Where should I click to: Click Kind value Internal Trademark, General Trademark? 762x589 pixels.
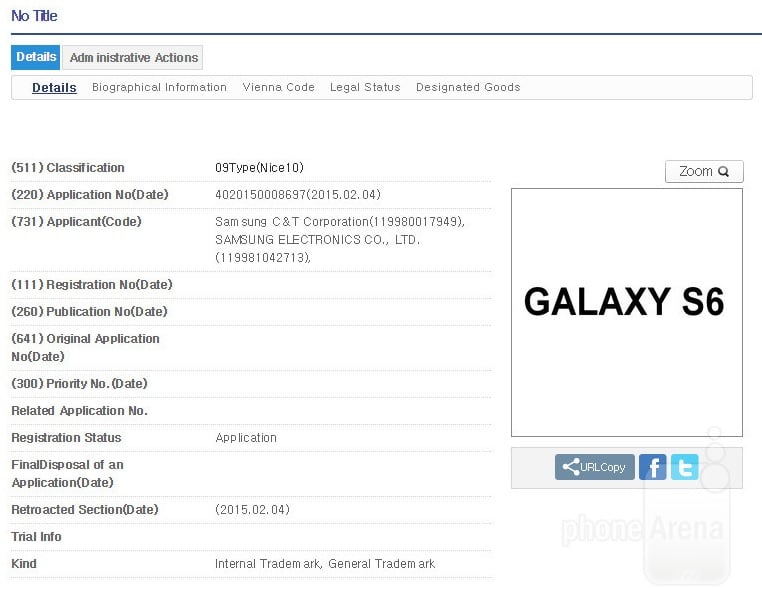[325, 564]
